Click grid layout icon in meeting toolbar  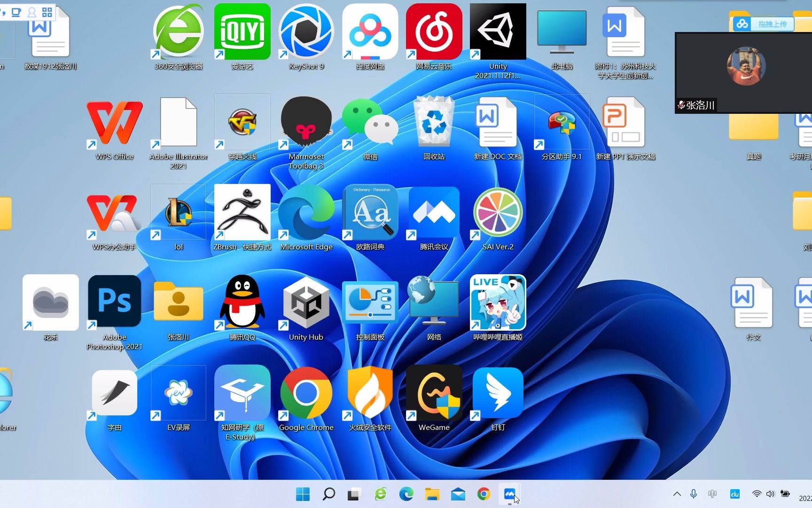[47, 12]
